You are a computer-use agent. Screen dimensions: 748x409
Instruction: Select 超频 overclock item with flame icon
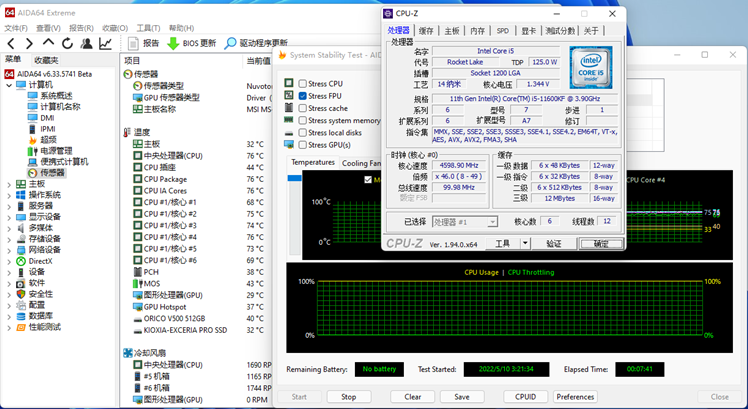pyautogui.click(x=42, y=140)
